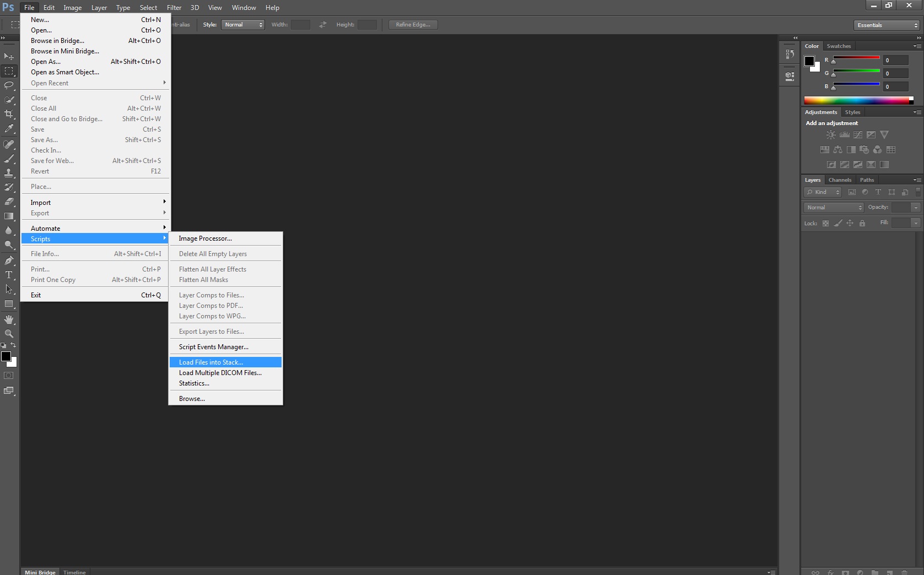The height and width of the screenshot is (575, 924).
Task: Open the Essentials workspace dropdown
Action: [x=887, y=25]
